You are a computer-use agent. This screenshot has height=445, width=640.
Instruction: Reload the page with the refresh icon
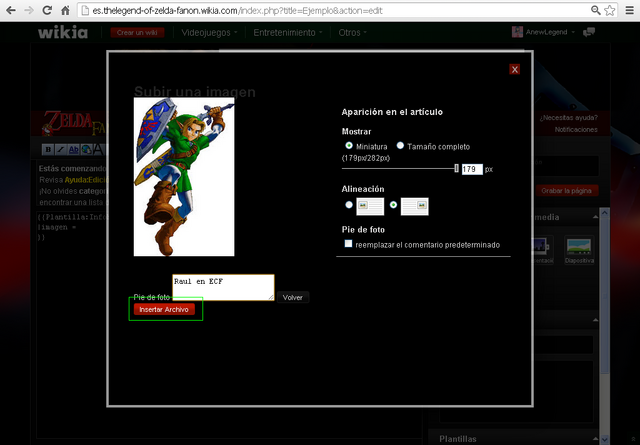click(47, 10)
